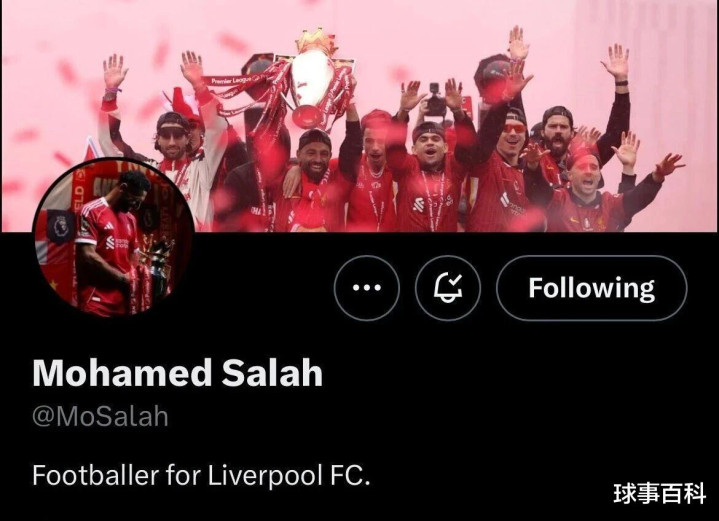Click the Premier League lion badge in avatar
719x521 pixels.
60,227
